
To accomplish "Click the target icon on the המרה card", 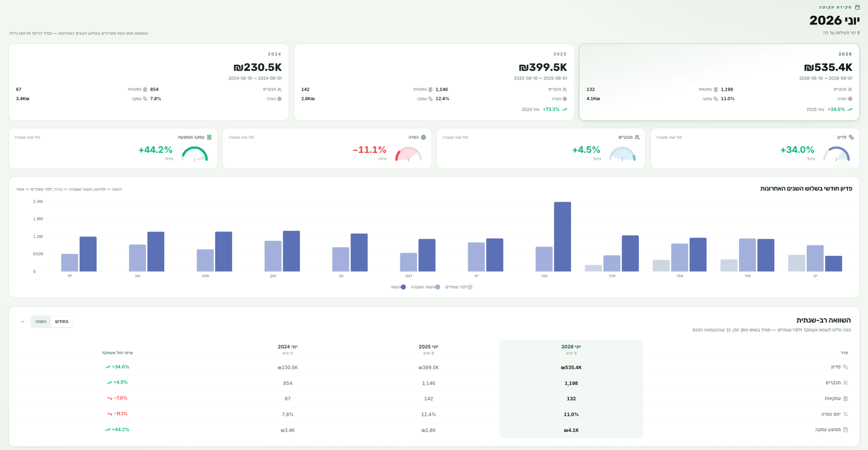I will (423, 137).
